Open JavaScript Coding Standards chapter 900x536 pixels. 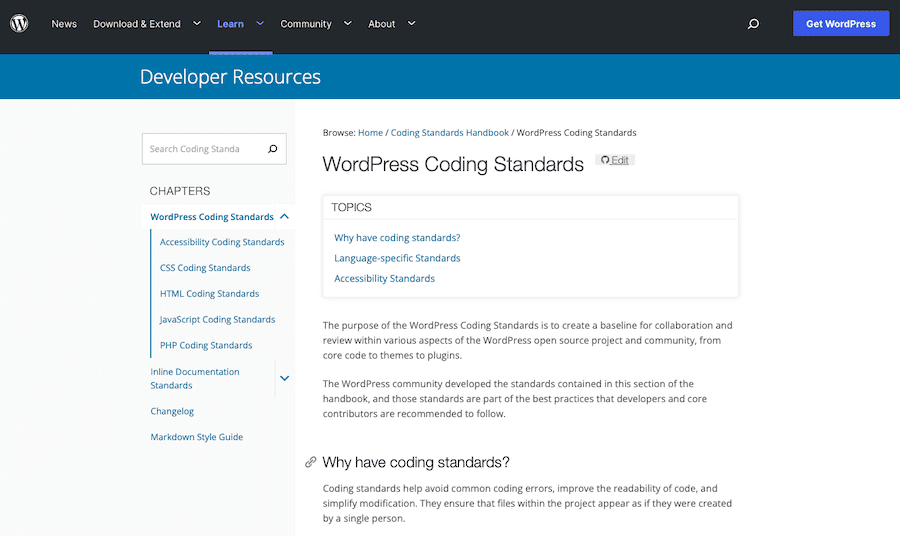click(217, 319)
